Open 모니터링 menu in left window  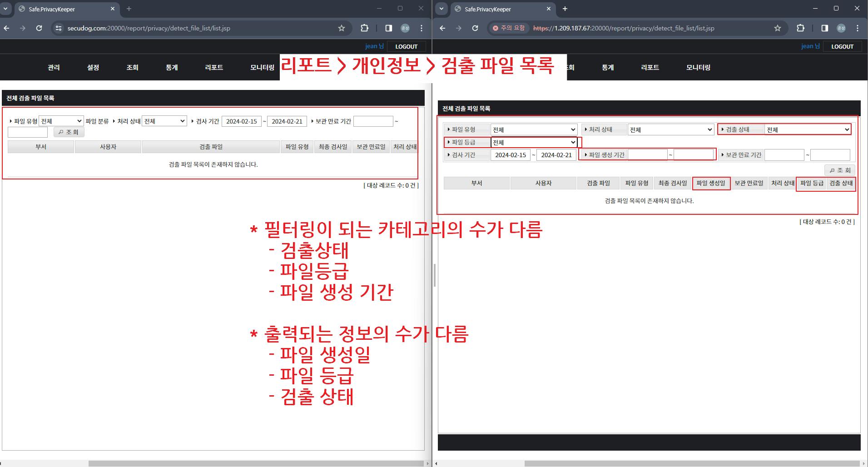262,67
